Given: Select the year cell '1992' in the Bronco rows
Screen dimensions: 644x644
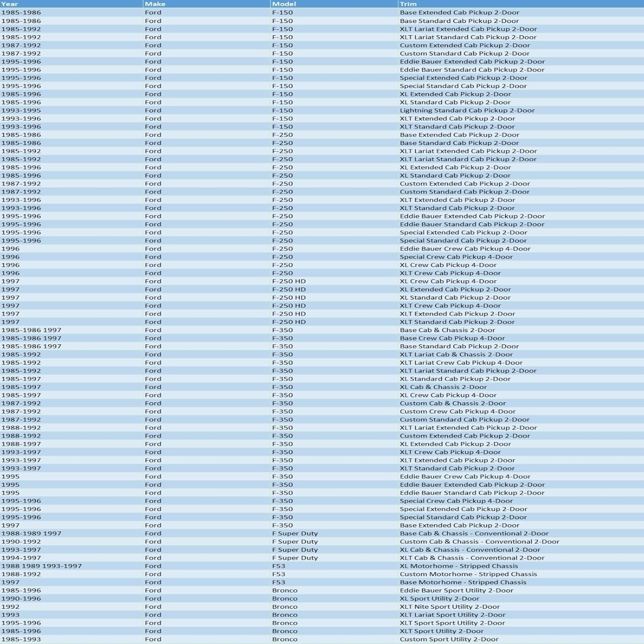Looking at the screenshot, I should click(10, 607).
